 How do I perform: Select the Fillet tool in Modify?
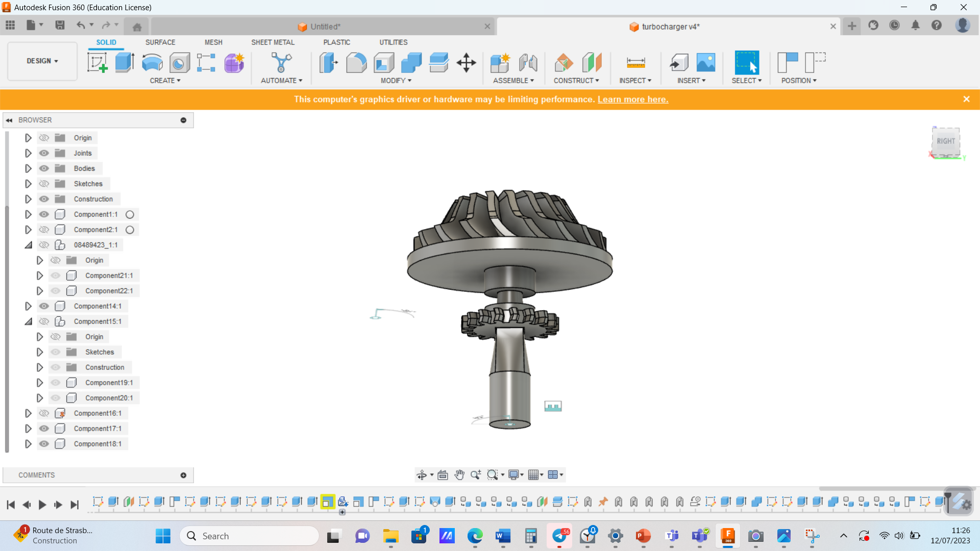[x=356, y=63]
